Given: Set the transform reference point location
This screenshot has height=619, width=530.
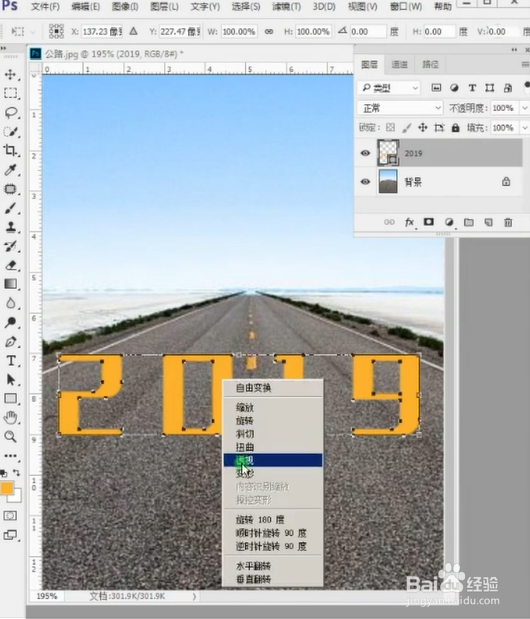Looking at the screenshot, I should point(56,31).
